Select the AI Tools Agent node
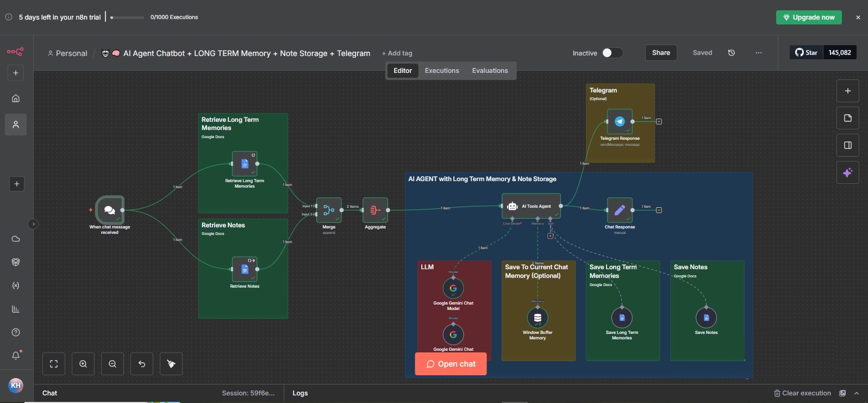This screenshot has height=403, width=868. 531,206
